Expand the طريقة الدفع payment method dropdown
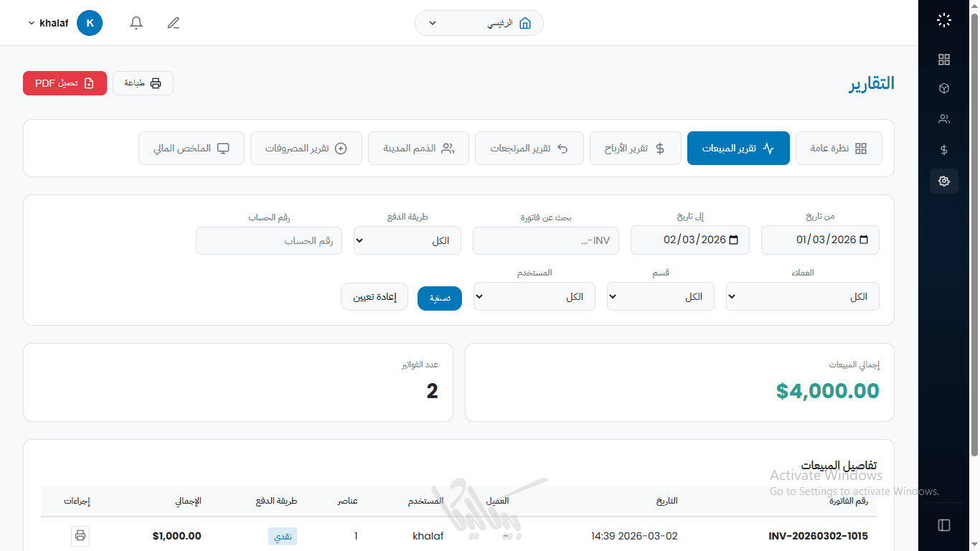Screen dimensions: 980x551 coord(407,240)
